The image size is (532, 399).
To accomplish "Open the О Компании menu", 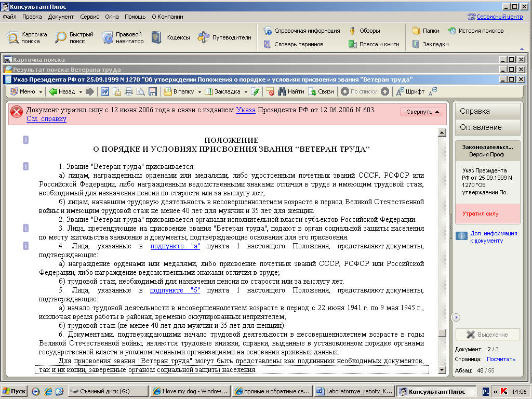I will (167, 17).
